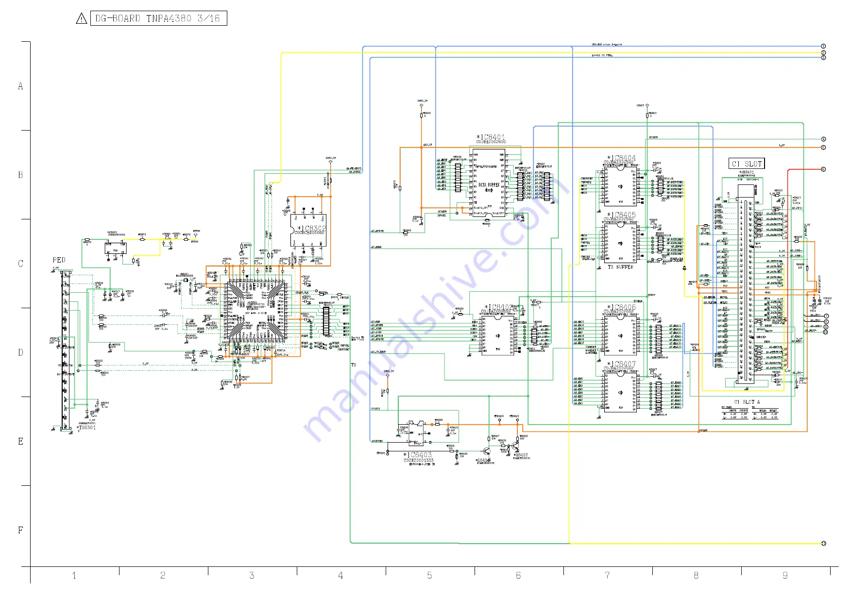The width and height of the screenshot is (868, 613).
Task: Click column marker '2' on the bottom ruler
Action: click(x=163, y=576)
